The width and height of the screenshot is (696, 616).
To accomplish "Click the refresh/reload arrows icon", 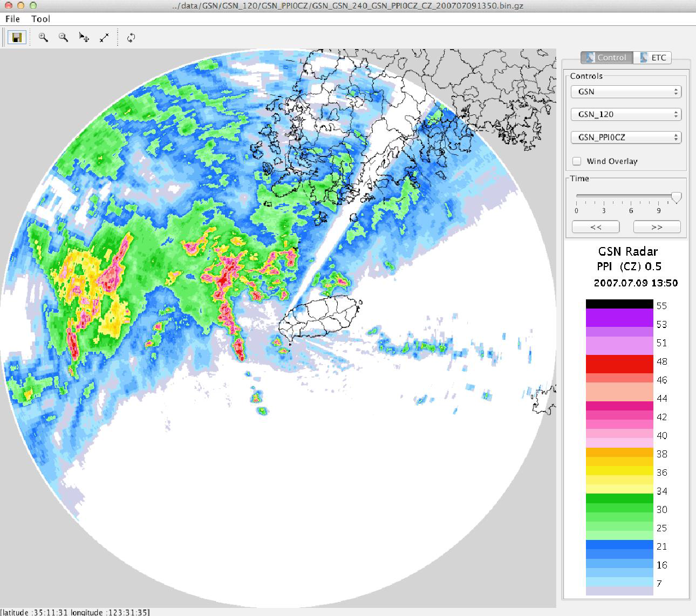I will coord(131,38).
